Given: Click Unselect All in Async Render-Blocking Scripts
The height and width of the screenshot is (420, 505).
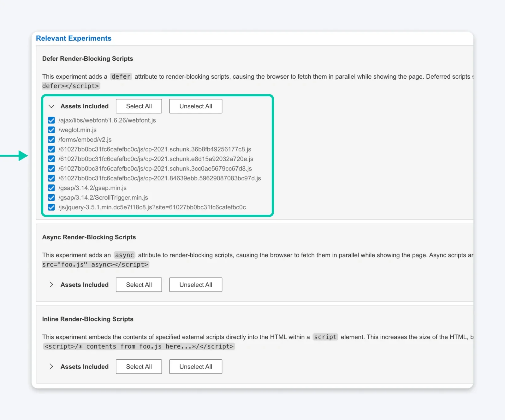Looking at the screenshot, I should tap(195, 285).
